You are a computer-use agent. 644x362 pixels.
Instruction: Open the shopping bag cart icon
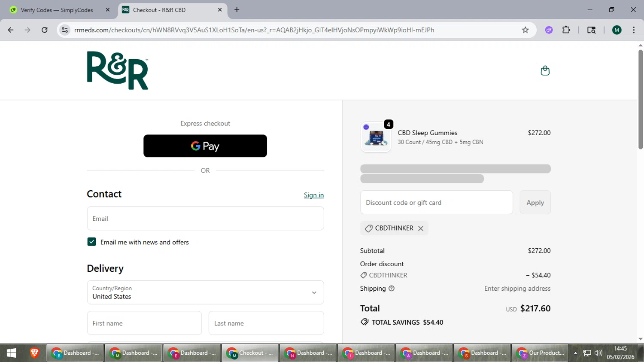tap(545, 70)
